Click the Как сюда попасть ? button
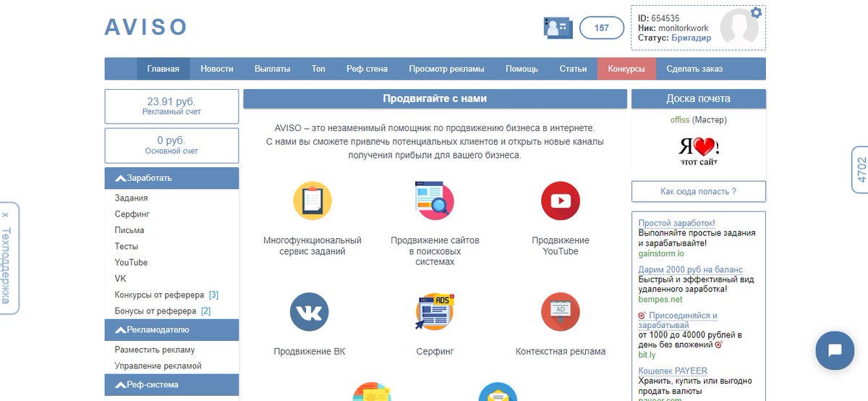This screenshot has width=868, height=401. (699, 191)
